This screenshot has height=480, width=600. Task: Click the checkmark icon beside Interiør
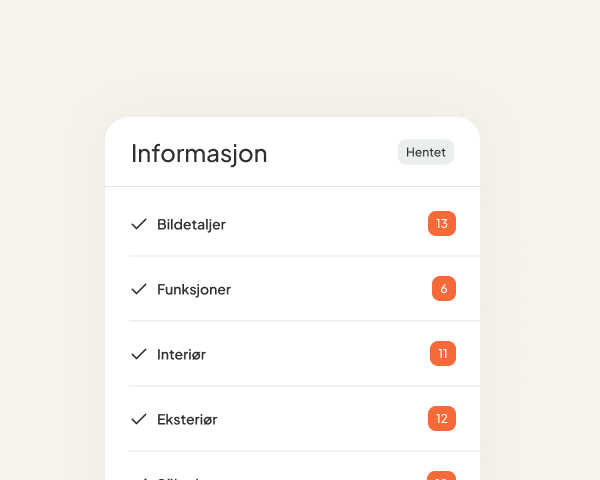click(x=139, y=354)
